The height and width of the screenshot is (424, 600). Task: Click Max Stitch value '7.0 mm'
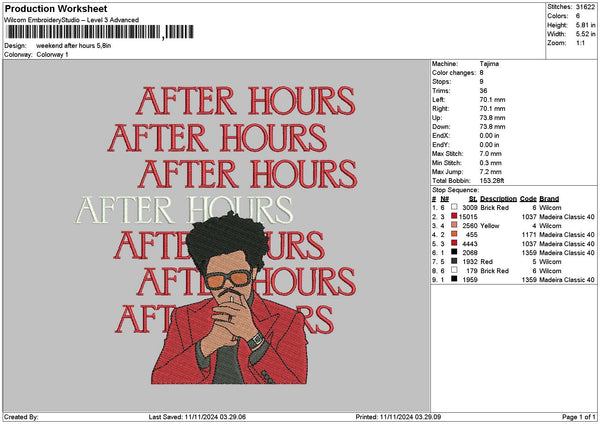point(491,154)
